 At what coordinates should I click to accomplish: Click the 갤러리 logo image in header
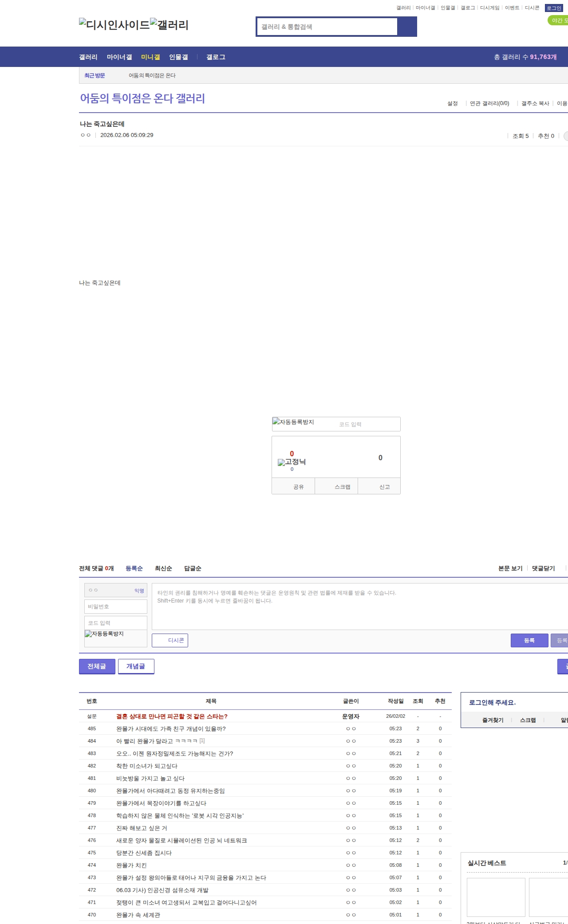click(169, 25)
